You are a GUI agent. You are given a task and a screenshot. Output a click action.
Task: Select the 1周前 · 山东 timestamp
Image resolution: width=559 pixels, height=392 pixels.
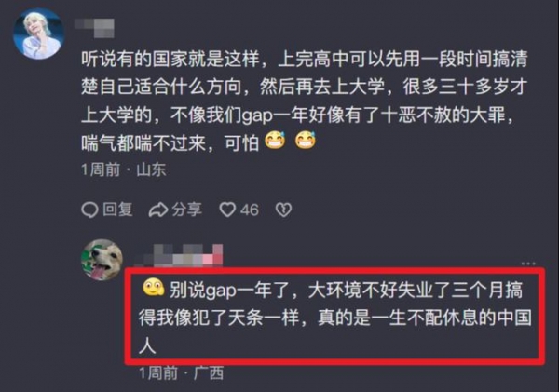[x=123, y=169]
